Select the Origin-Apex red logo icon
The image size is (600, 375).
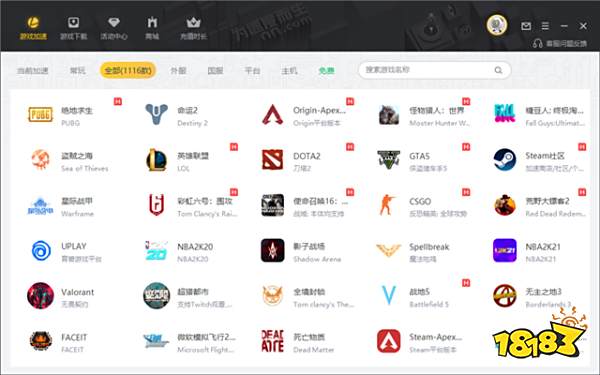pos(272,114)
